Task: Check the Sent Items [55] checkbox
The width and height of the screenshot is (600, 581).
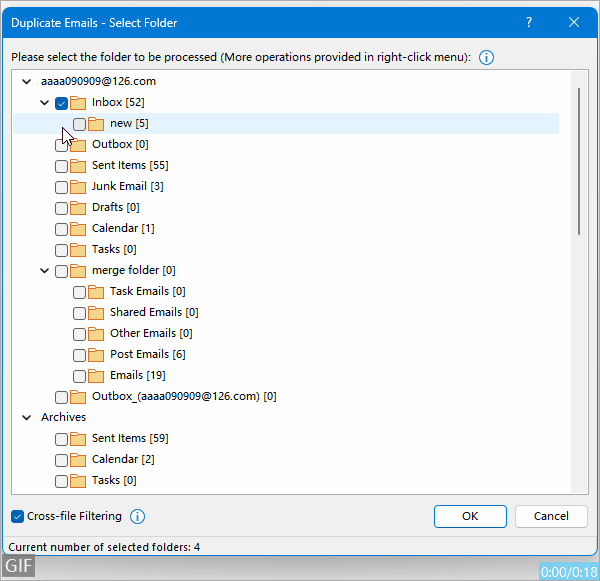Action: [62, 166]
